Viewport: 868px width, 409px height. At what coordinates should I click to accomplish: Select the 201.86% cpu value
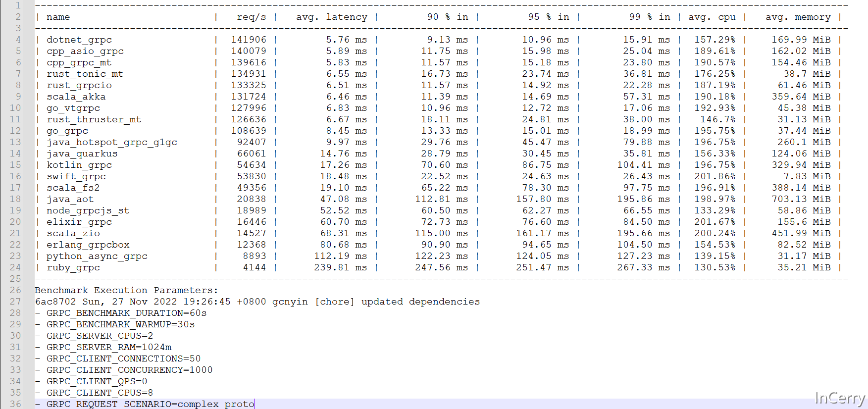(715, 176)
